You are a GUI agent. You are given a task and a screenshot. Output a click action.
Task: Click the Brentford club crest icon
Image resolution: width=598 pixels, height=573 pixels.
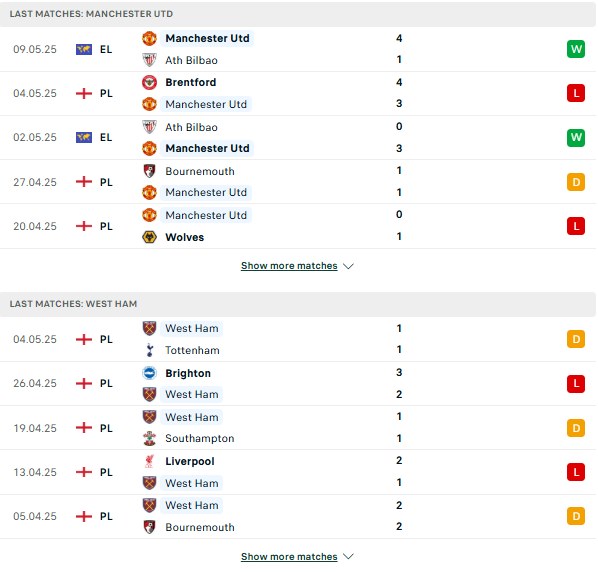(x=149, y=82)
